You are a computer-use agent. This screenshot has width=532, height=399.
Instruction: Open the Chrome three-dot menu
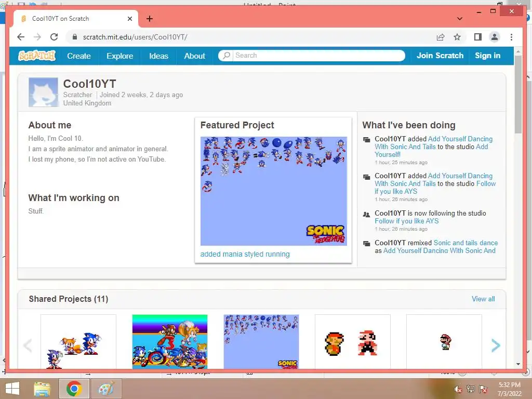(511, 37)
